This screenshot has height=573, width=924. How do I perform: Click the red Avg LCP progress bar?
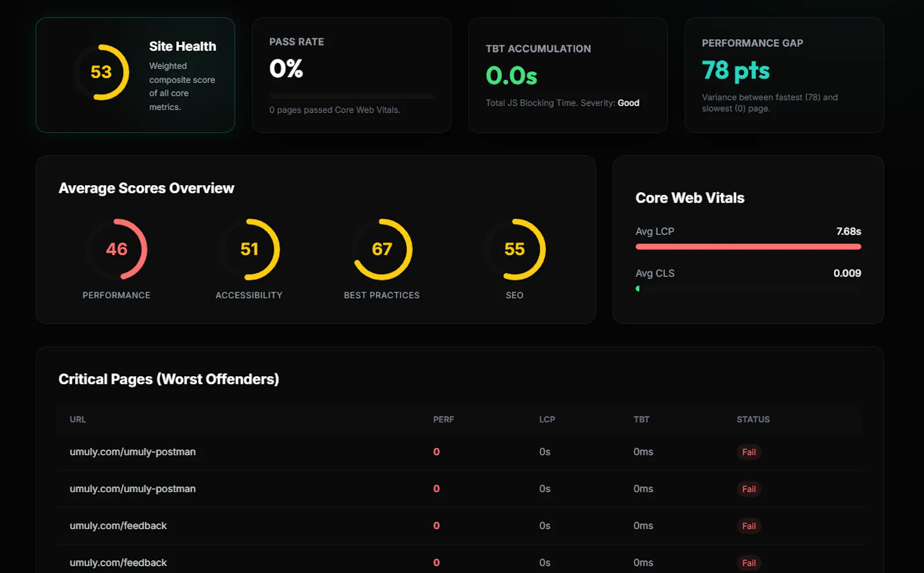pos(748,247)
